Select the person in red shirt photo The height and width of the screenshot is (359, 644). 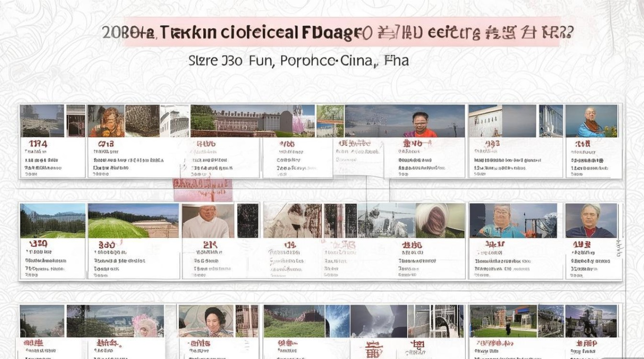420,123
